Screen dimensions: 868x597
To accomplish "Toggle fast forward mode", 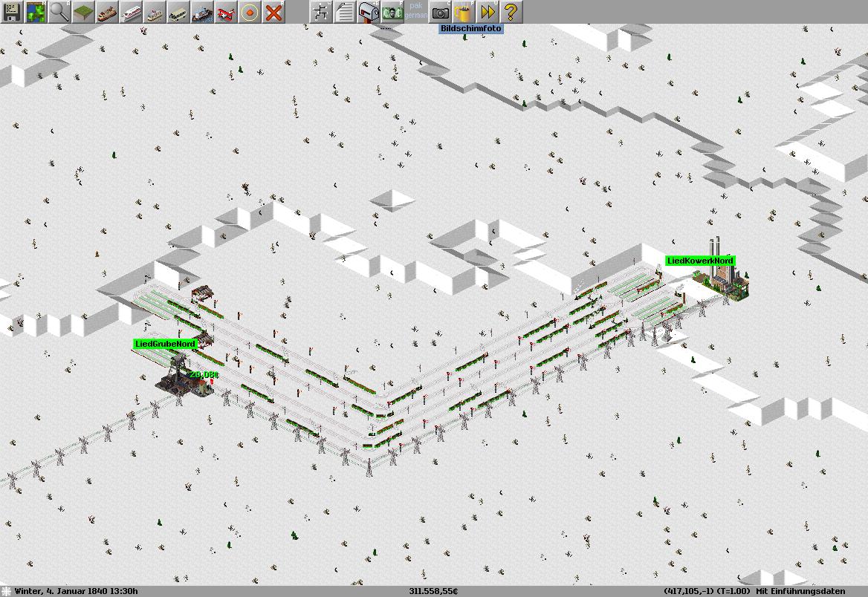I will pyautogui.click(x=488, y=12).
